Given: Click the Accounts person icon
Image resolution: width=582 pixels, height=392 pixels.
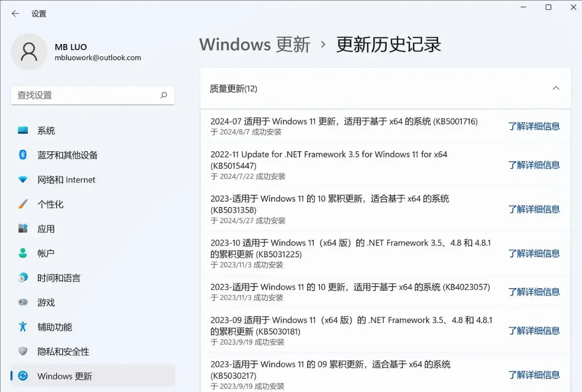Looking at the screenshot, I should tap(23, 253).
